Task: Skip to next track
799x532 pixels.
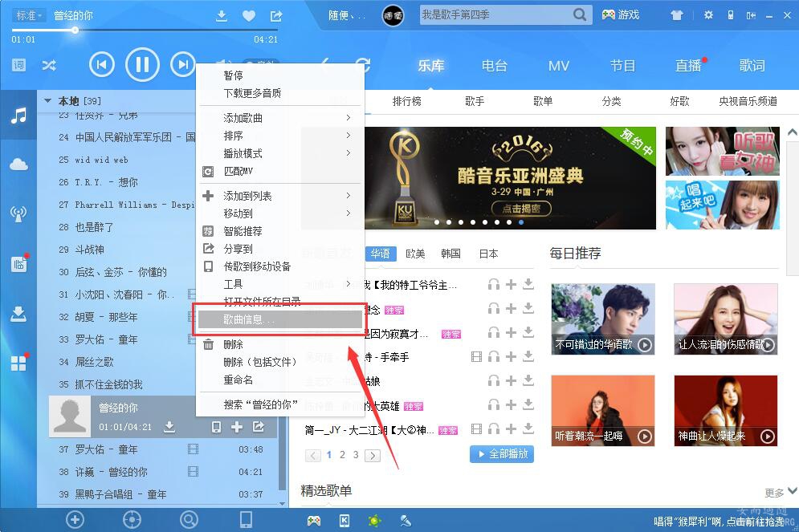Action: click(x=183, y=65)
